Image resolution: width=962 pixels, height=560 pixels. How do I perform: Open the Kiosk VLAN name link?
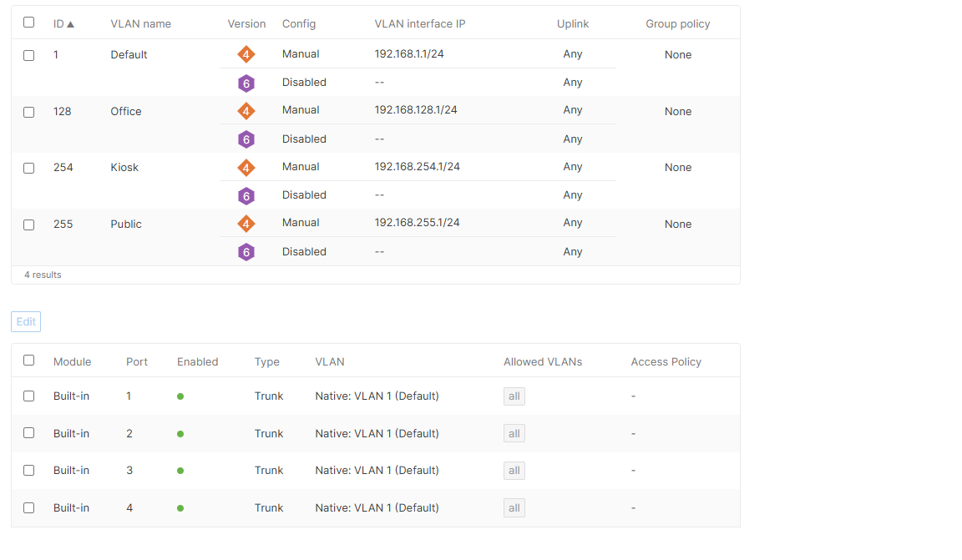[x=124, y=167]
